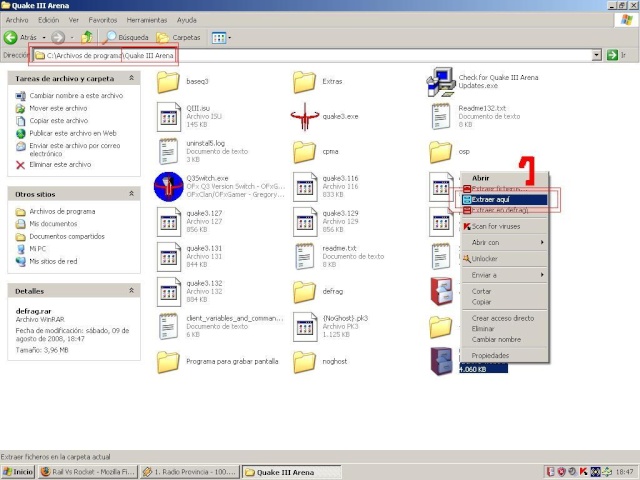The width and height of the screenshot is (640, 480).
Task: Open Búsqueda search panel
Action: click(127, 38)
